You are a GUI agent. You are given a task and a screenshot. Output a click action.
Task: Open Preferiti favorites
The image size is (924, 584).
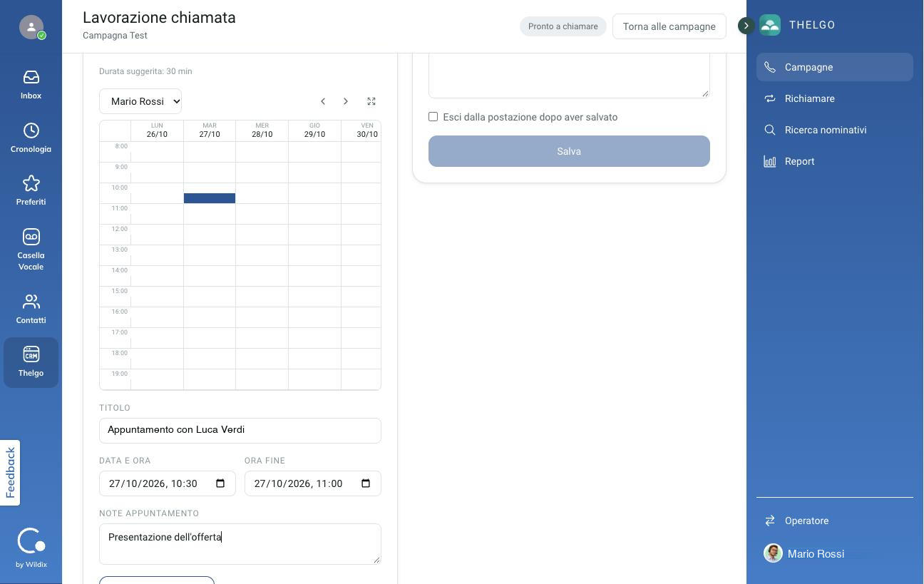[31, 190]
